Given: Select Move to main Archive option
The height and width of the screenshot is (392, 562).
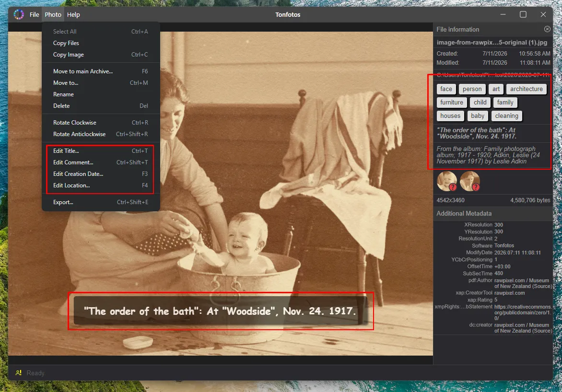Looking at the screenshot, I should (100, 71).
